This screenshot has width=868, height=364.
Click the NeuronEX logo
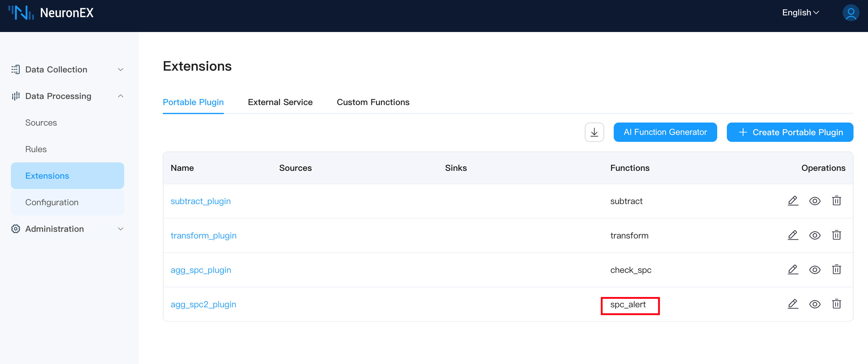click(51, 13)
